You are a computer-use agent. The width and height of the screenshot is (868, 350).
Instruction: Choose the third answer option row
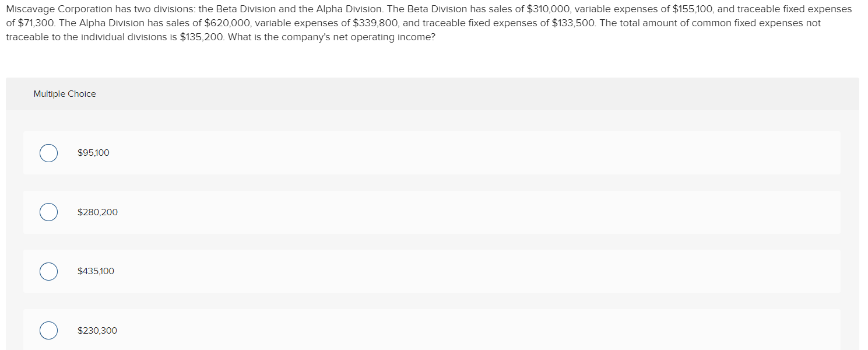coord(434,271)
